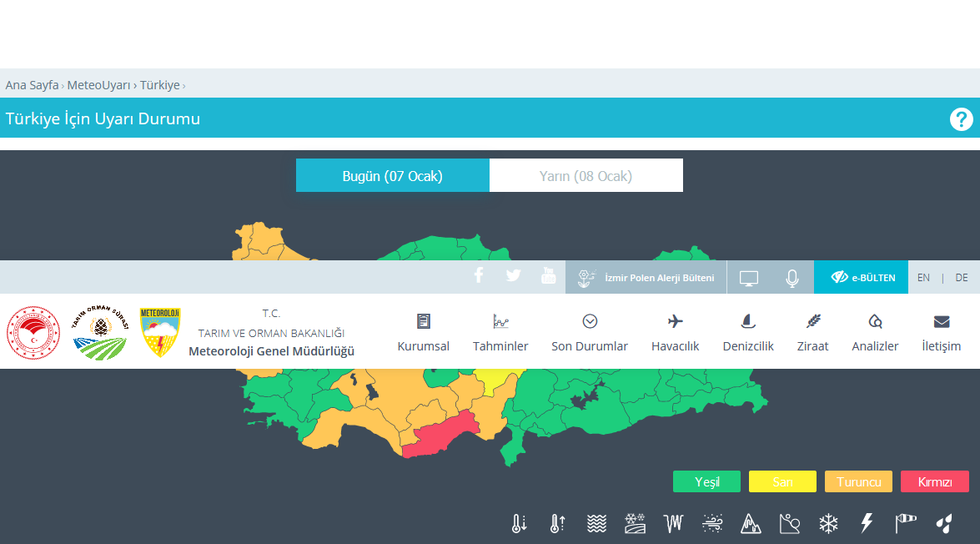Switch language to EN
Viewport: 980px width, 544px height.
coord(923,278)
